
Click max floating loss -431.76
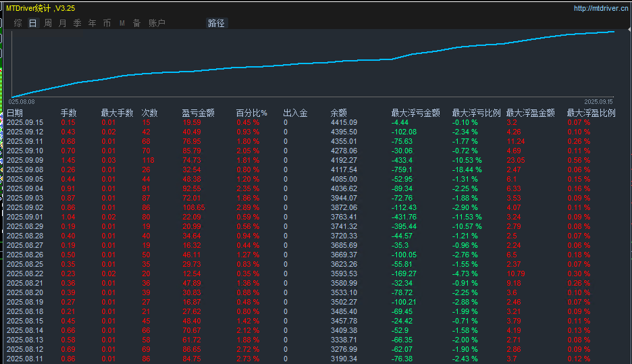(x=404, y=217)
